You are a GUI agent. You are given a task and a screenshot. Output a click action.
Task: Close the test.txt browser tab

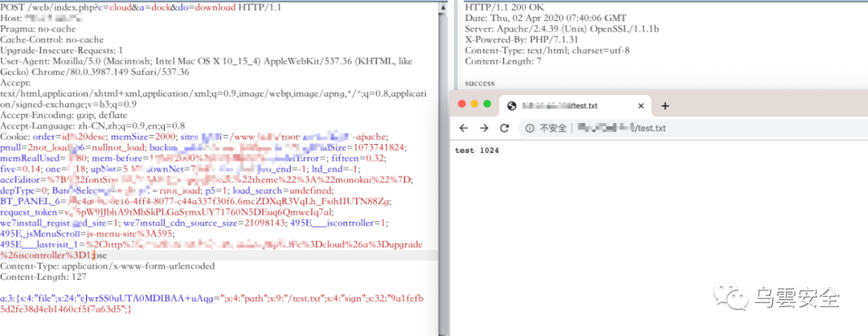pyautogui.click(x=641, y=106)
